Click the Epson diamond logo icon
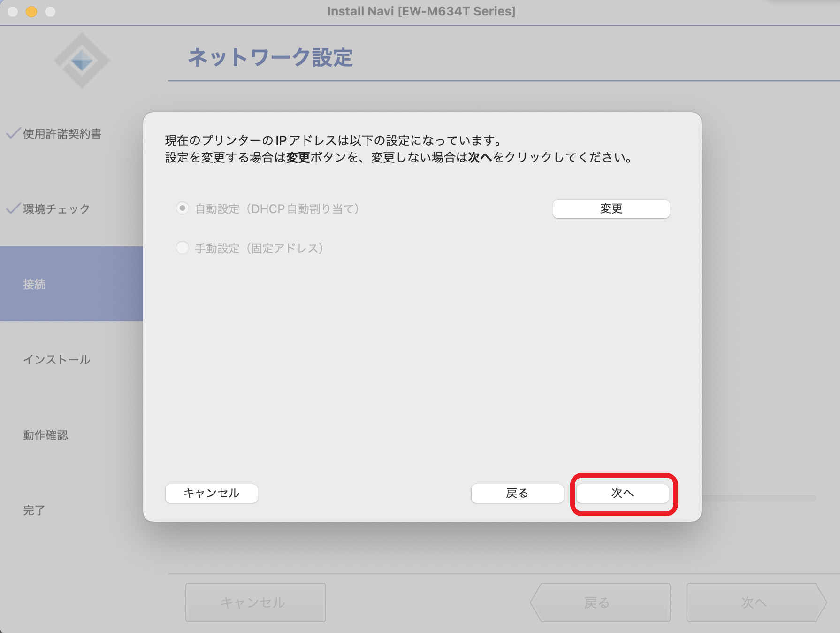 [x=82, y=61]
